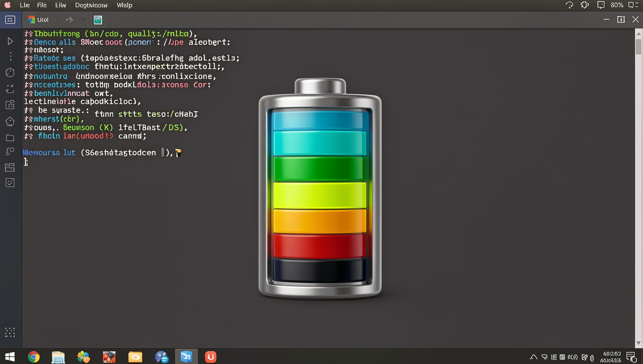Click the line beginning Mewoursa lut
Viewport: 643px width, 364px height.
pos(102,153)
